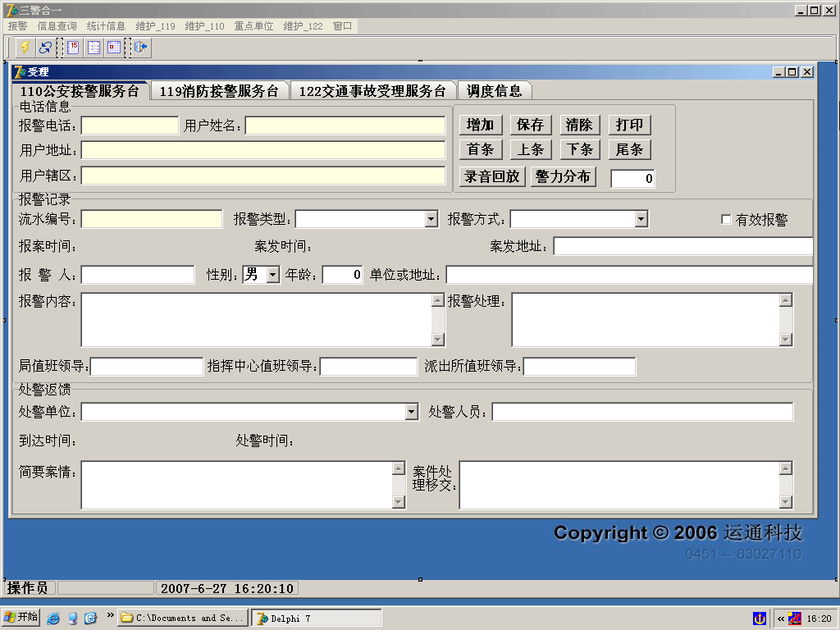Click the 用户辖区 input field

point(263,176)
